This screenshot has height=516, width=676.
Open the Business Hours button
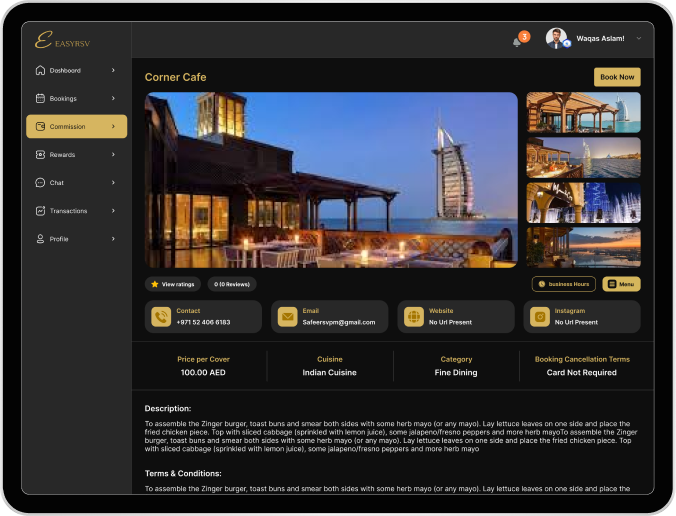(x=563, y=284)
